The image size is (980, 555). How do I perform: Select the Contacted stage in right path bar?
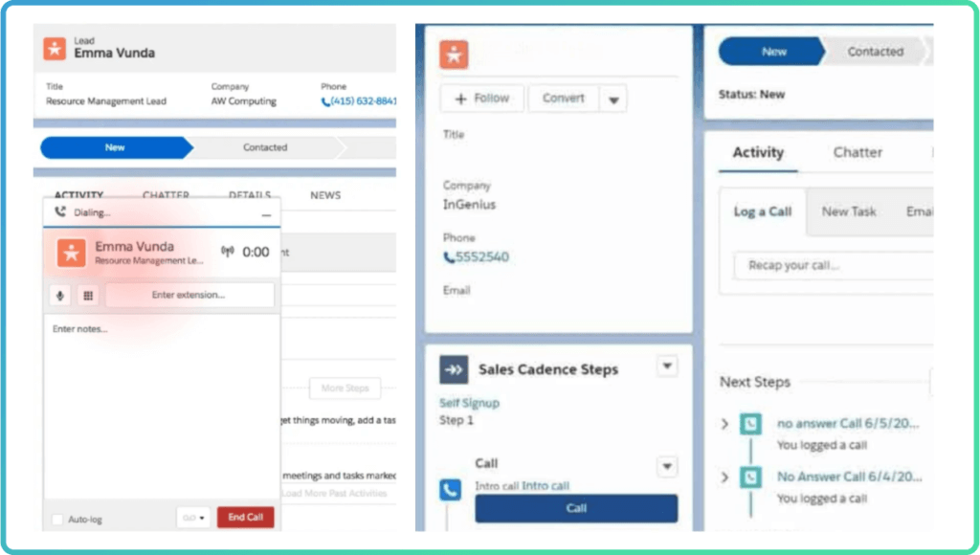pos(875,52)
